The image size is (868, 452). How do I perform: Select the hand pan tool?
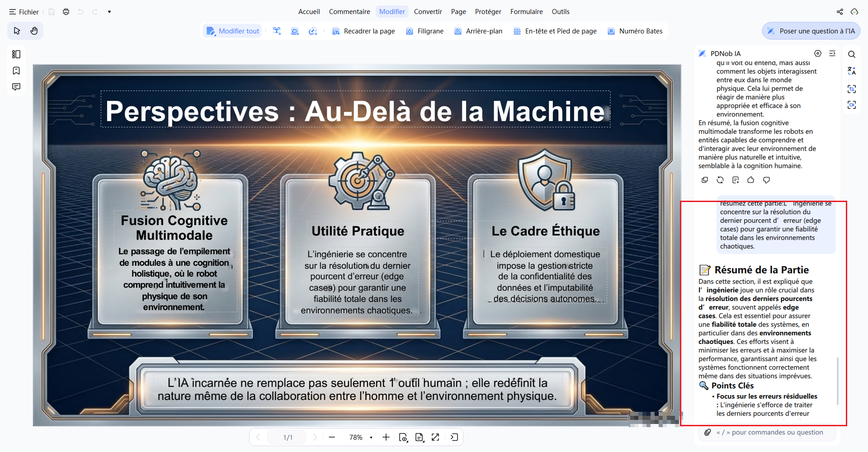click(x=34, y=31)
